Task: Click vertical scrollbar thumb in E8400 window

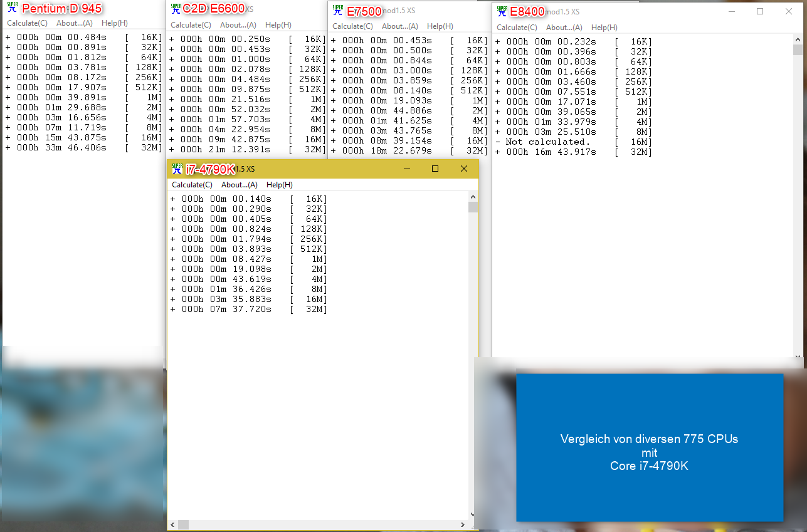Action: [798, 50]
